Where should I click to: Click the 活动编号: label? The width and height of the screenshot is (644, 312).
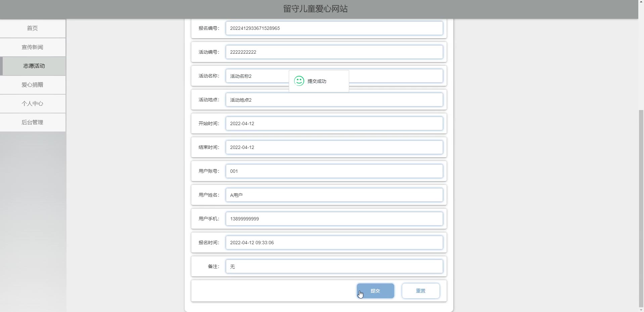point(209,52)
